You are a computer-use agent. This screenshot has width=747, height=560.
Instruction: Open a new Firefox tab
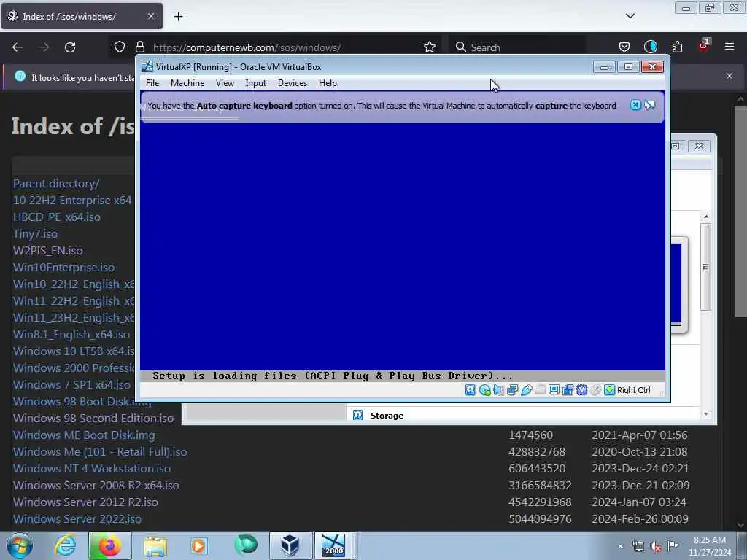178,17
